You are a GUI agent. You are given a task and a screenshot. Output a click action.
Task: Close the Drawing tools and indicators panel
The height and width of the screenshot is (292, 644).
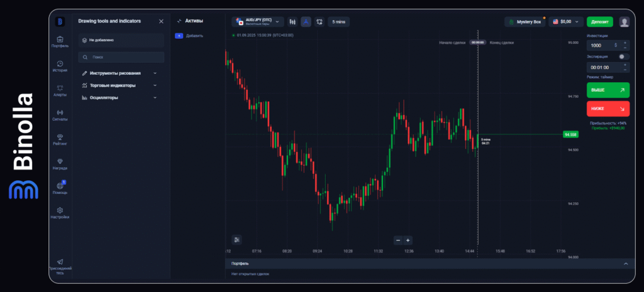click(161, 21)
